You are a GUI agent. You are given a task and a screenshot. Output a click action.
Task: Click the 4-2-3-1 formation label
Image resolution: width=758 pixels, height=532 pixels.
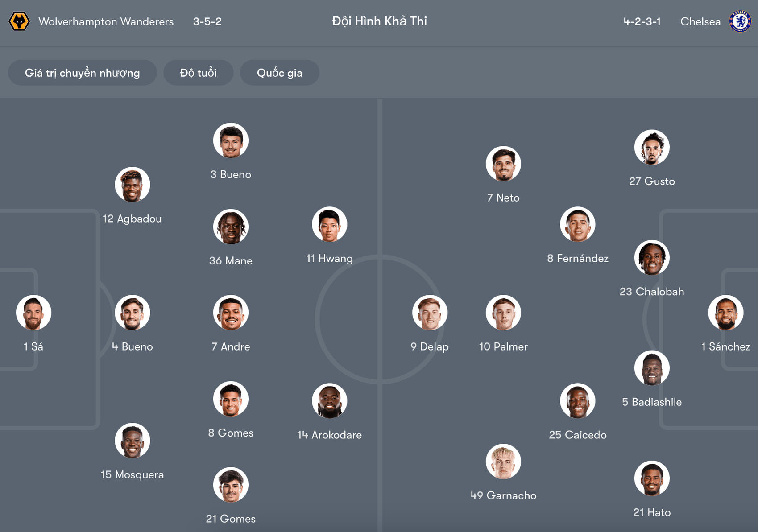pos(642,21)
